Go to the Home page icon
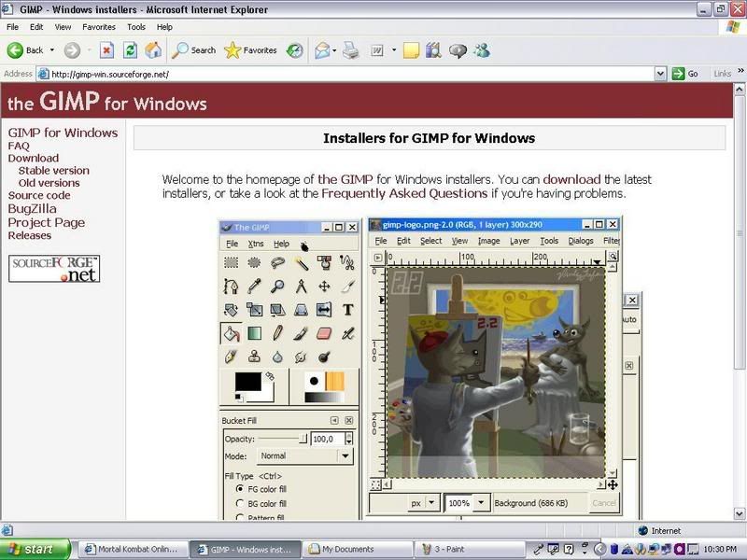Image resolution: width=747 pixels, height=560 pixels. pos(153,50)
